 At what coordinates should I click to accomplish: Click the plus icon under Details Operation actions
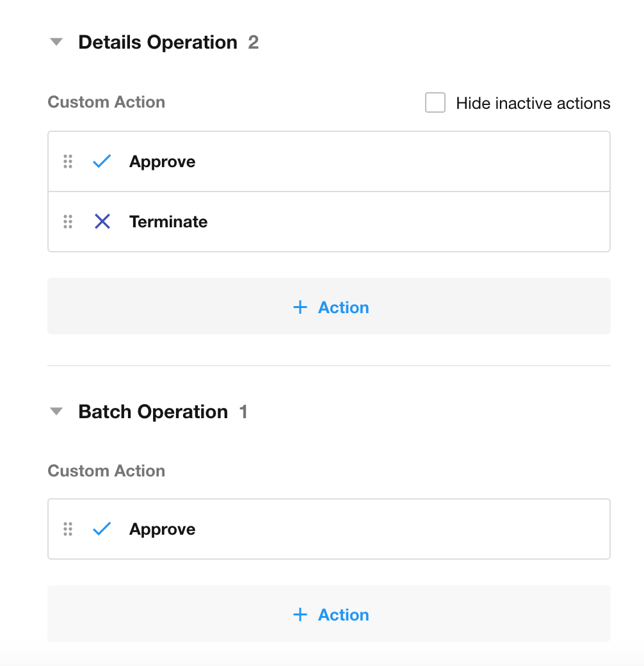pyautogui.click(x=300, y=307)
